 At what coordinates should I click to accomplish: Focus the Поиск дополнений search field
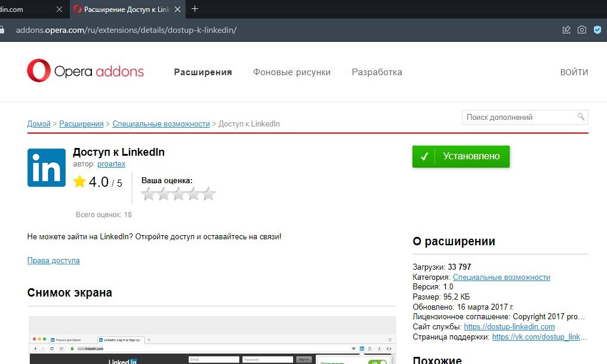[x=525, y=117]
